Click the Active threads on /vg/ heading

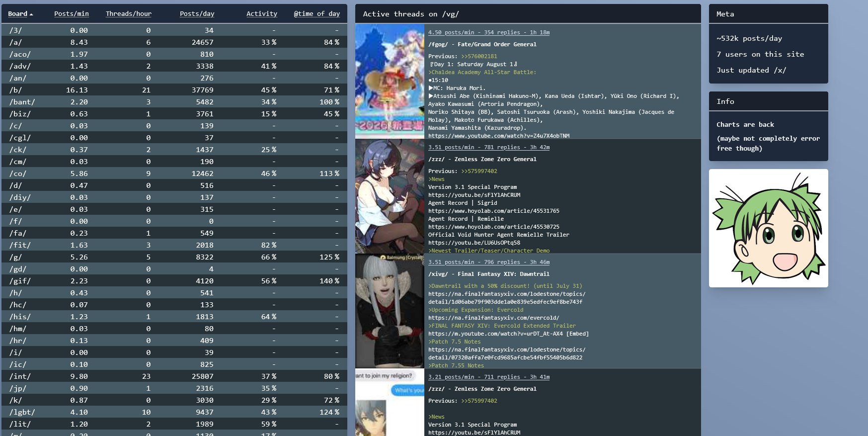click(411, 14)
